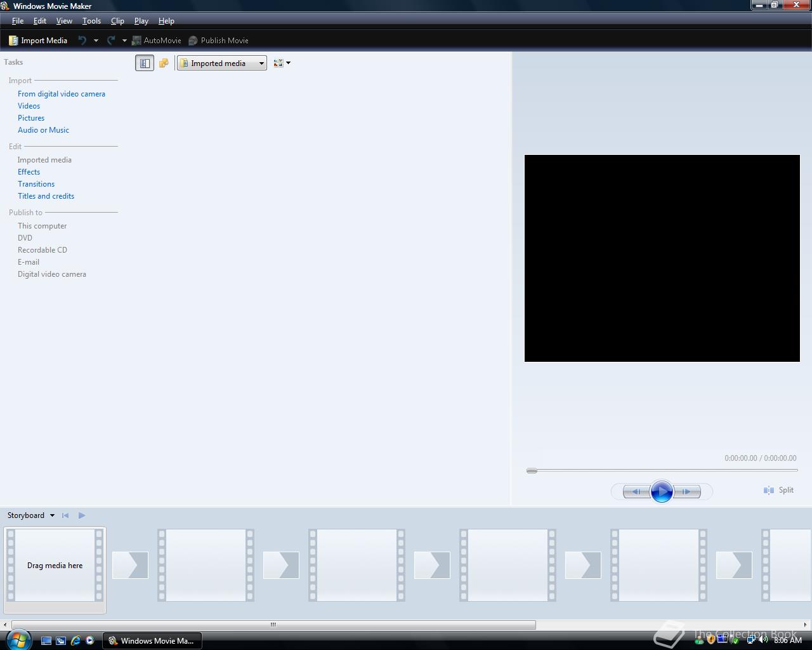The image size is (812, 650).
Task: Toggle the Tasks pane view button
Action: point(145,63)
